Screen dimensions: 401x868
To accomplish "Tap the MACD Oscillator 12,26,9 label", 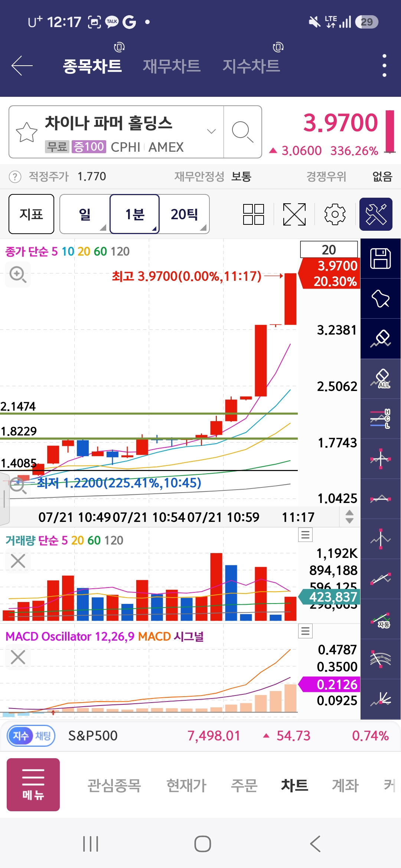I will [x=70, y=637].
